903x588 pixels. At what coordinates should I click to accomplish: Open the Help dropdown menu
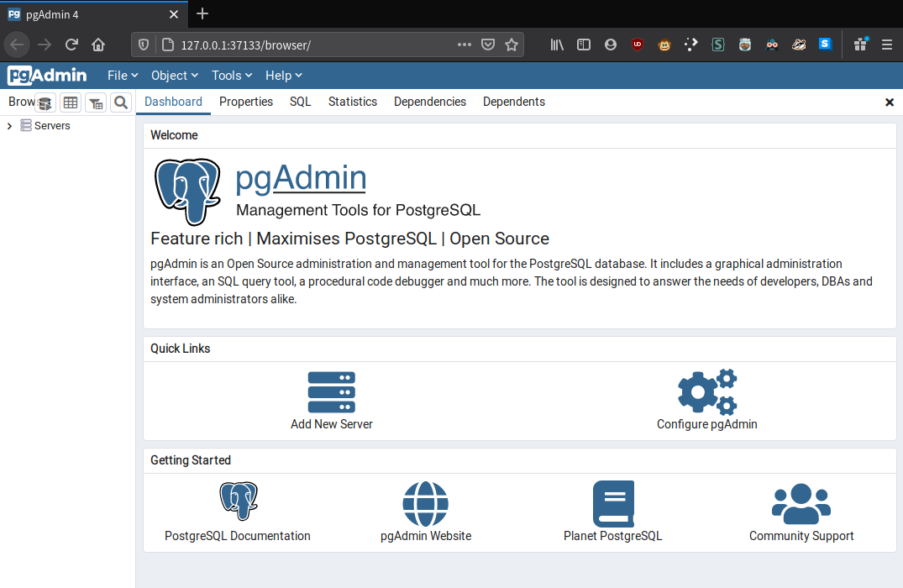click(x=284, y=76)
